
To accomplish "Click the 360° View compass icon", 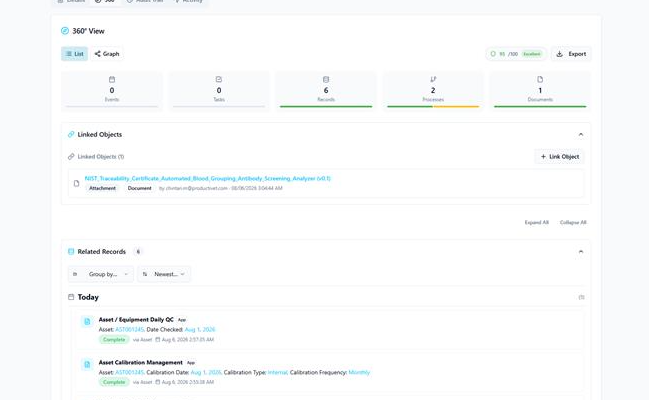I will (x=65, y=31).
